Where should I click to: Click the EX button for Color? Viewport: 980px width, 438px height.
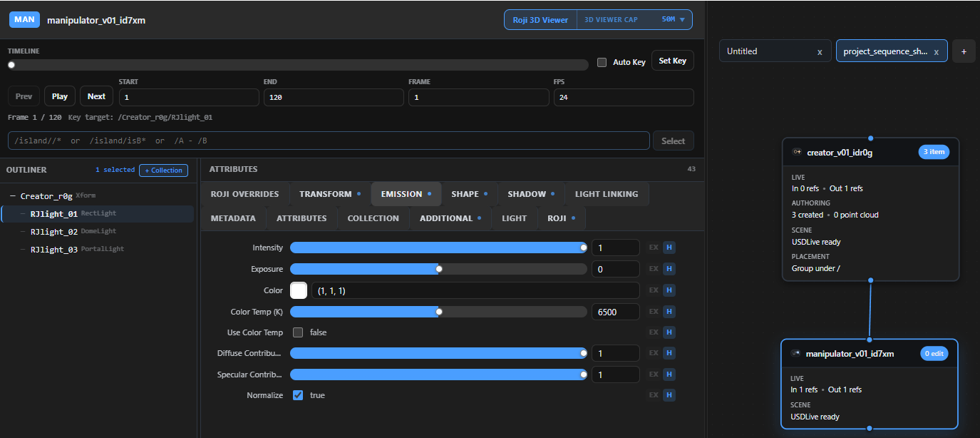click(654, 290)
